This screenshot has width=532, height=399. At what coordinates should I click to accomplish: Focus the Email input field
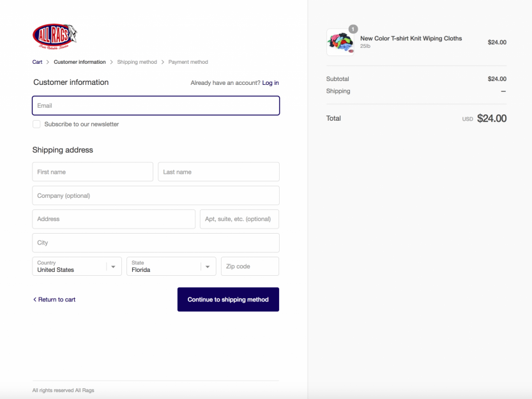[x=156, y=105]
